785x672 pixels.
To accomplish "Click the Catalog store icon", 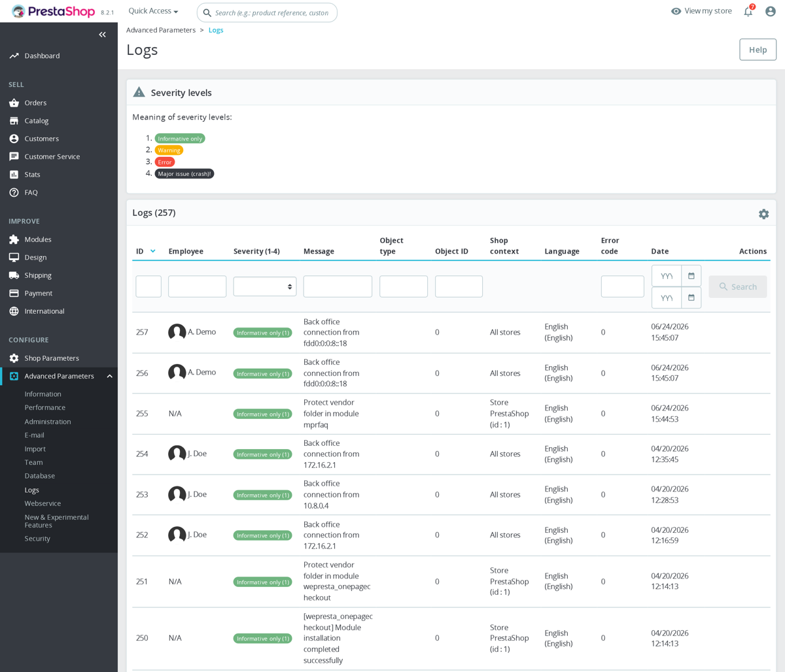I will pos(14,121).
